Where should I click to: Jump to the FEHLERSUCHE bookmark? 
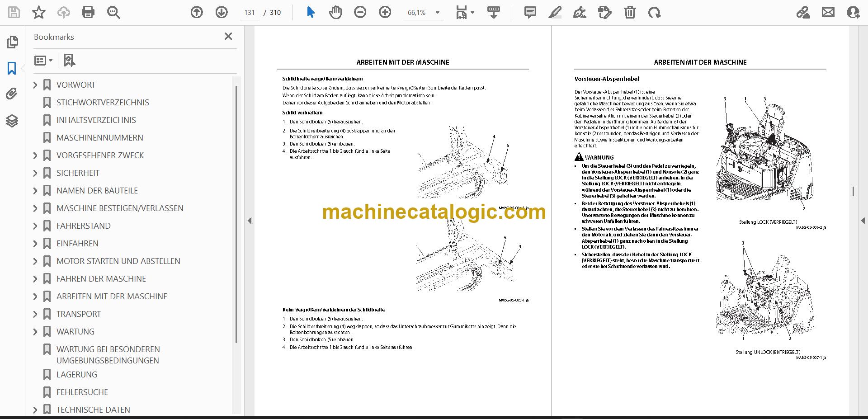pyautogui.click(x=82, y=392)
